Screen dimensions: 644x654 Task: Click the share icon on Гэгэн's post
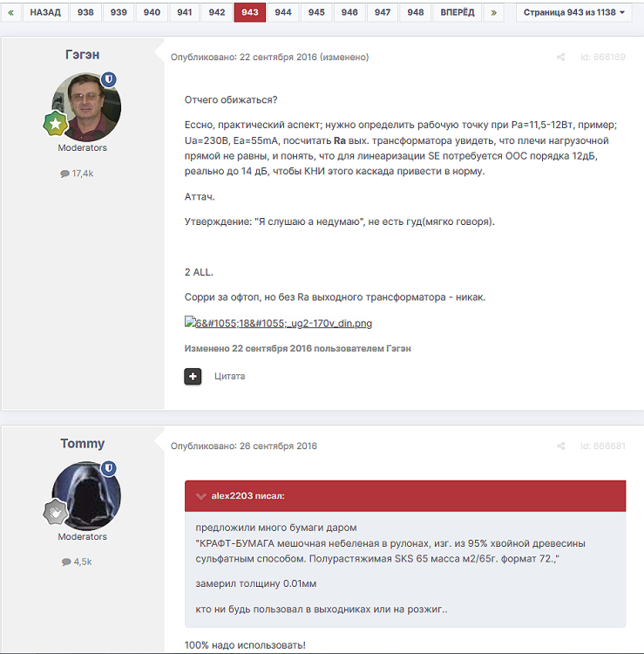pos(560,58)
